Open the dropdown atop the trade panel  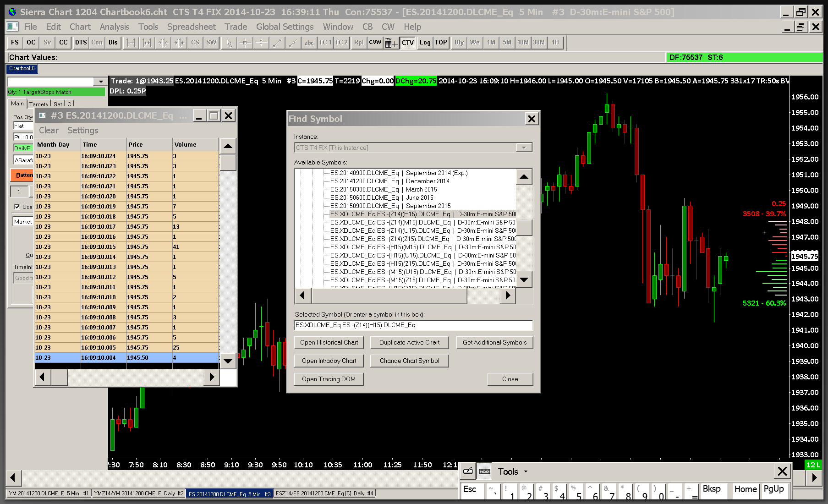(100, 82)
